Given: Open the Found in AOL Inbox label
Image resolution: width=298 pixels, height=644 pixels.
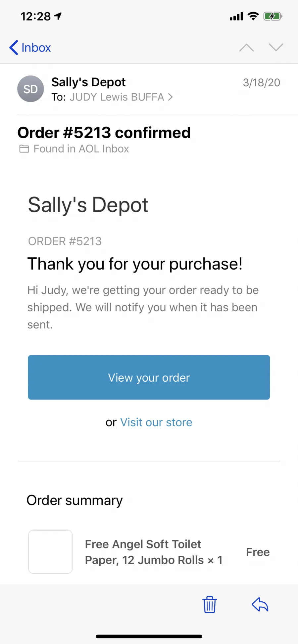Looking at the screenshot, I should tap(81, 149).
